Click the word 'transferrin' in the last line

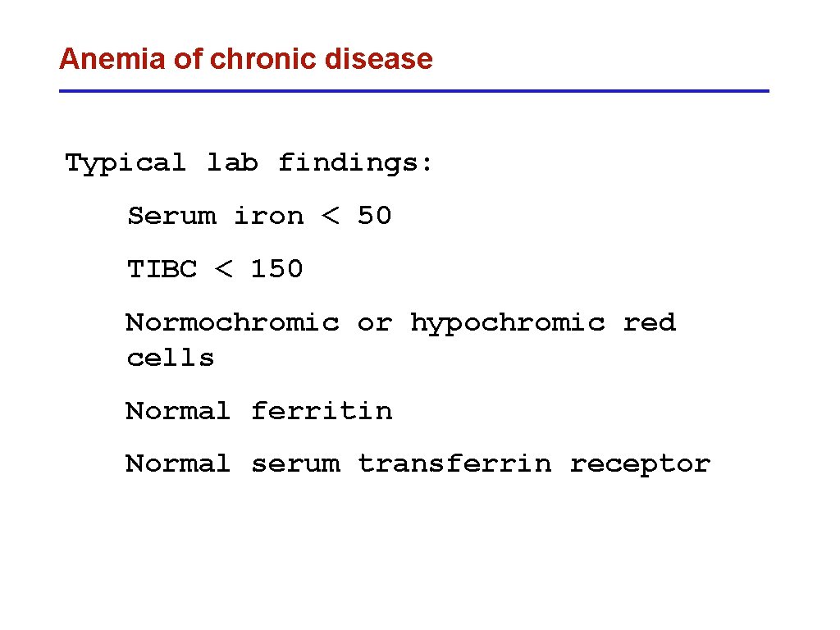(454, 463)
